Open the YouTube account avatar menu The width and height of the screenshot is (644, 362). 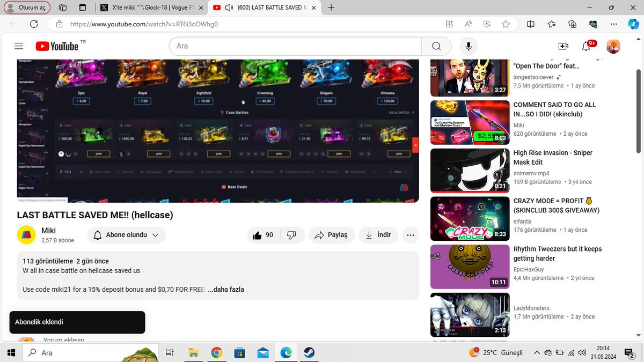[x=613, y=46]
